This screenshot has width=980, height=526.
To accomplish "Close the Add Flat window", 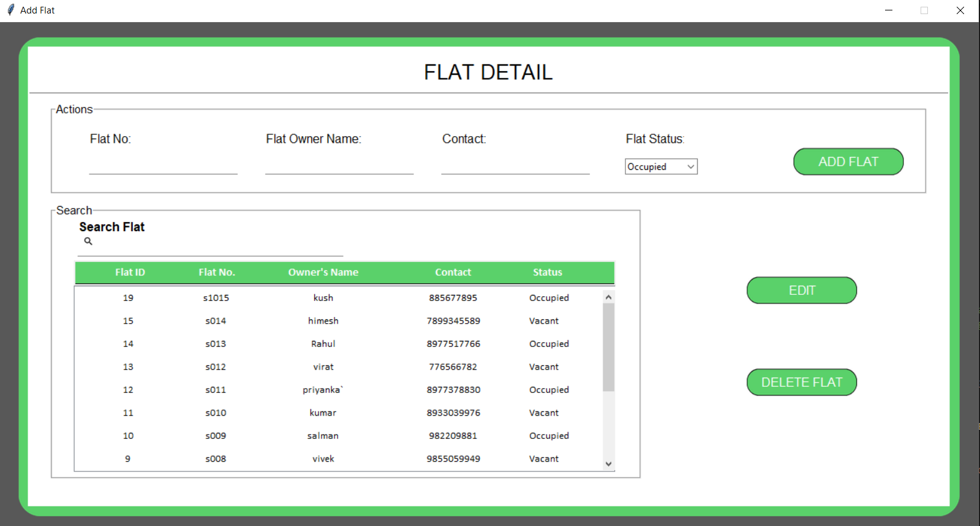I will click(960, 10).
